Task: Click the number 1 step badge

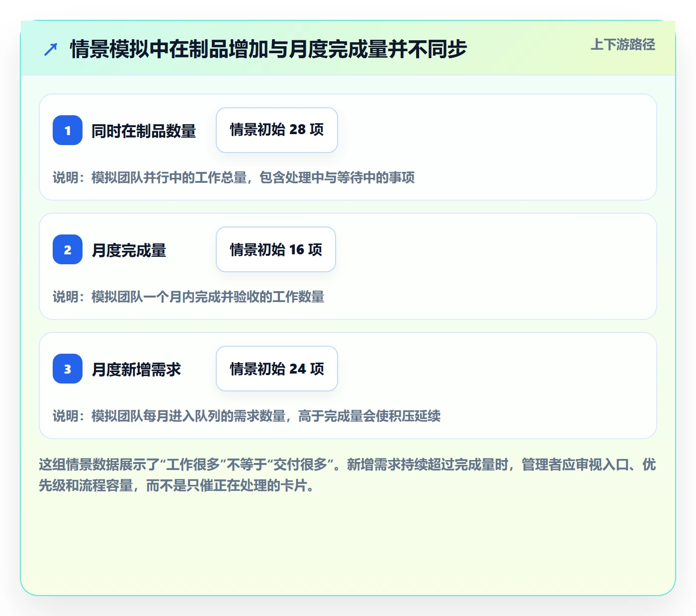Action: 68,130
